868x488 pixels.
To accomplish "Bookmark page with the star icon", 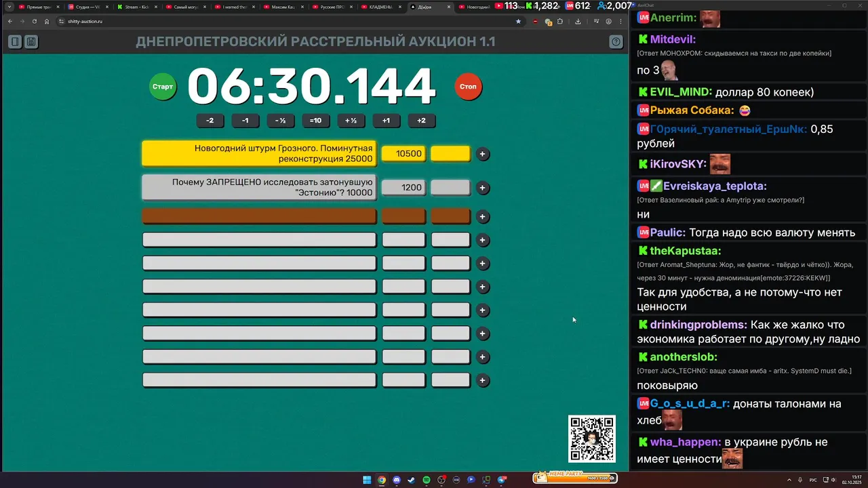I will 519,21.
